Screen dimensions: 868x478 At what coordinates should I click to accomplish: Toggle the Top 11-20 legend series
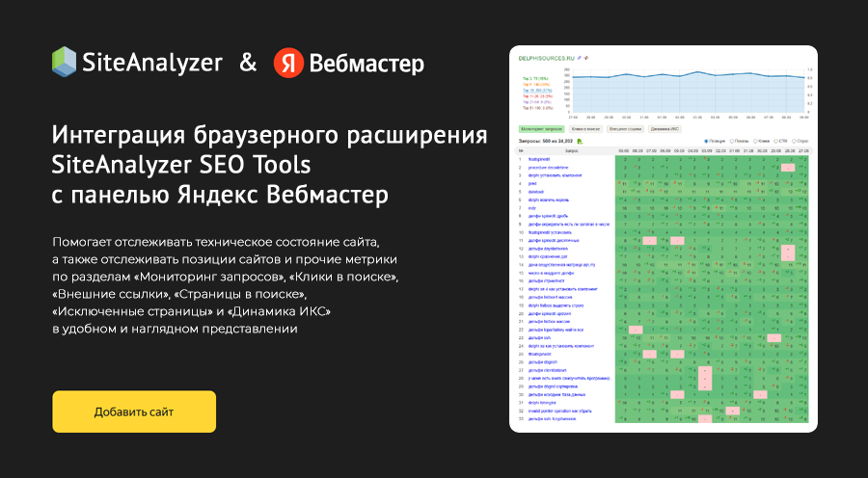click(536, 96)
